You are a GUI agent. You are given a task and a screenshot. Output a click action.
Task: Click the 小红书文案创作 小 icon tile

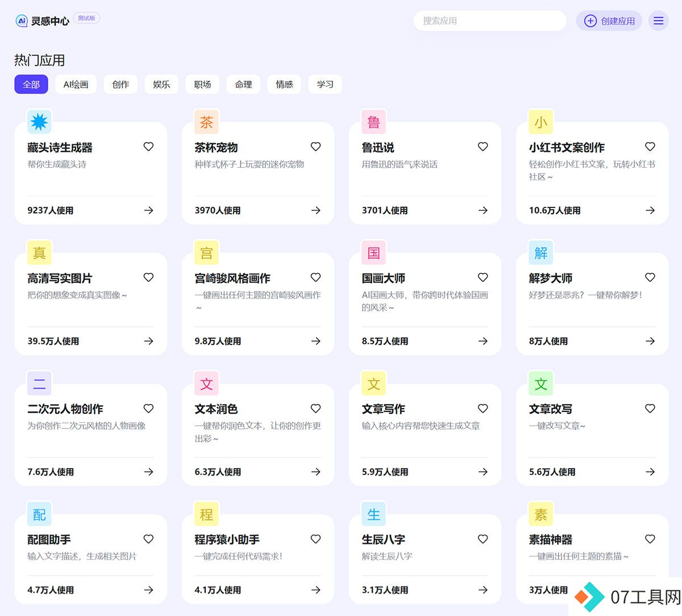tap(540, 122)
